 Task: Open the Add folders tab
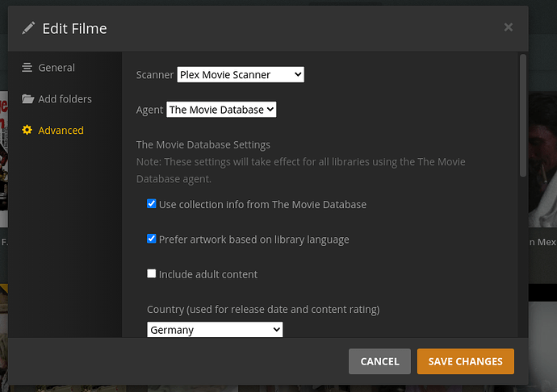[x=65, y=99]
